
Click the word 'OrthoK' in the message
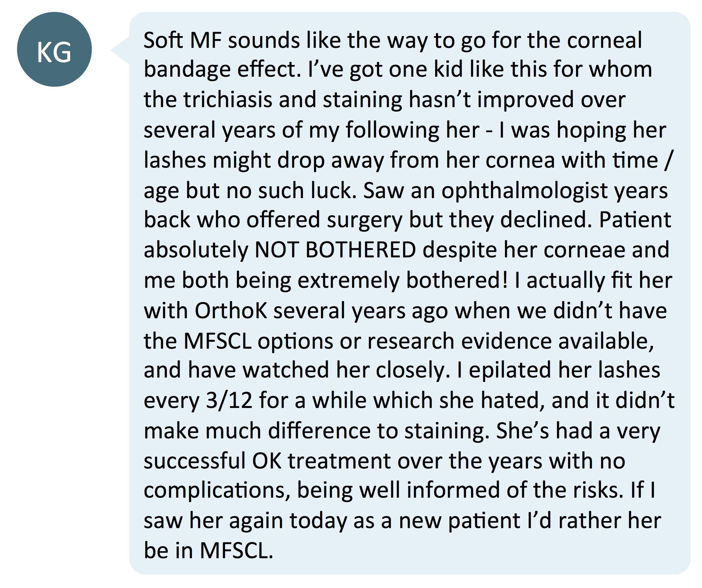point(231,311)
